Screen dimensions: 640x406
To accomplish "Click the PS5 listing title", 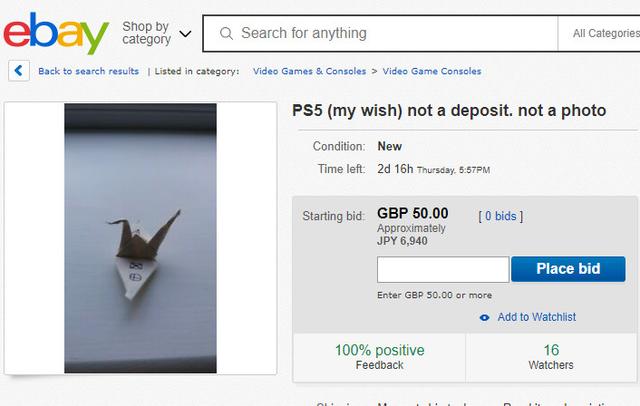I will (449, 110).
